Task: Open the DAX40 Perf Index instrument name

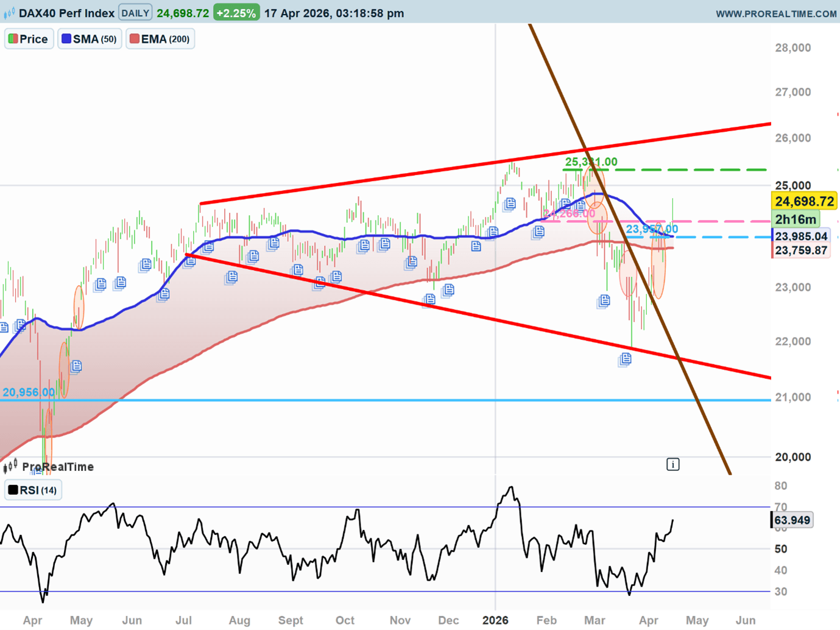Action: coord(66,13)
